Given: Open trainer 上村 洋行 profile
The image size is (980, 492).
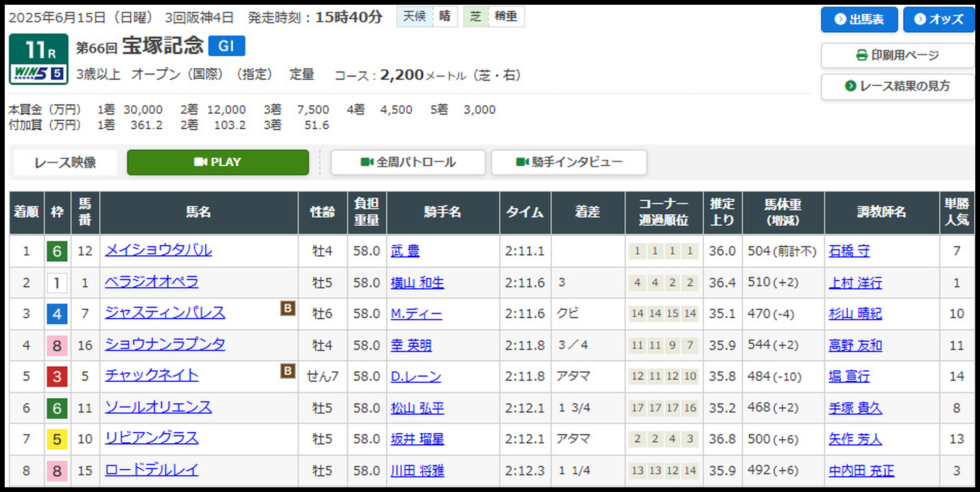Looking at the screenshot, I should tap(855, 283).
